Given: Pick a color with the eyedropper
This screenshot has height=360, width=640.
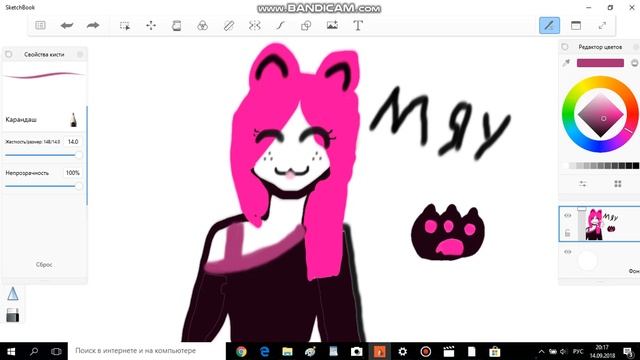Looking at the screenshot, I should tap(566, 63).
